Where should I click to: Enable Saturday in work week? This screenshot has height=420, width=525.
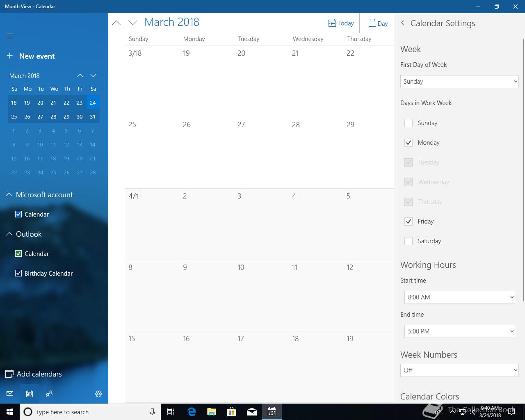(x=409, y=241)
